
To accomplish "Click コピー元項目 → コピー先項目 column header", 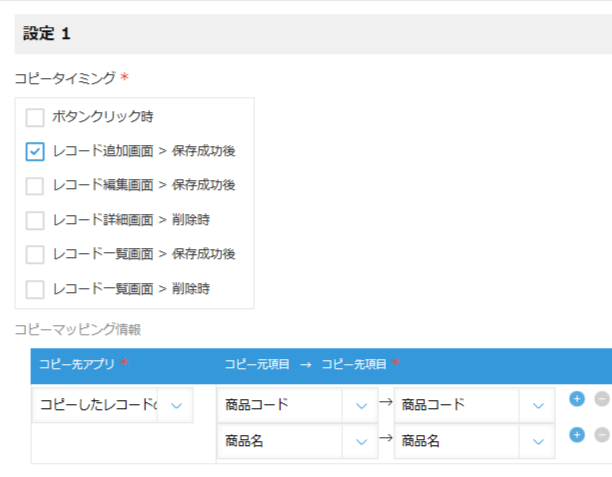I will pos(305,364).
